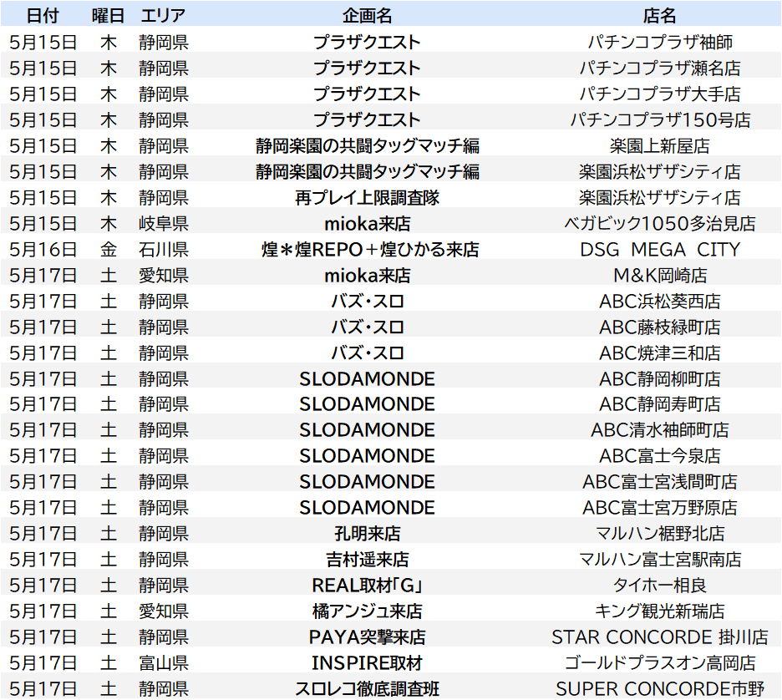Image resolution: width=782 pixels, height=700 pixels.
Task: Click 岐阜県 area cell
Action: click(164, 223)
